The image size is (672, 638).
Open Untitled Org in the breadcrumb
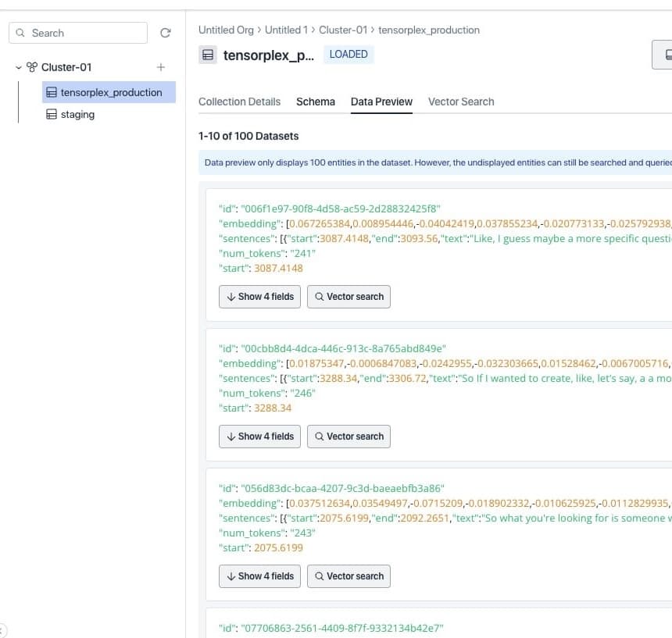226,30
